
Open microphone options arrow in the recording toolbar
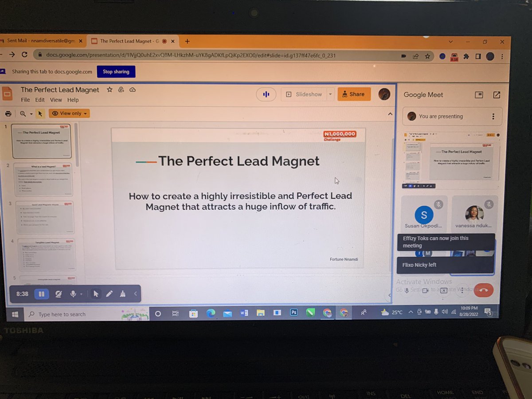(81, 294)
